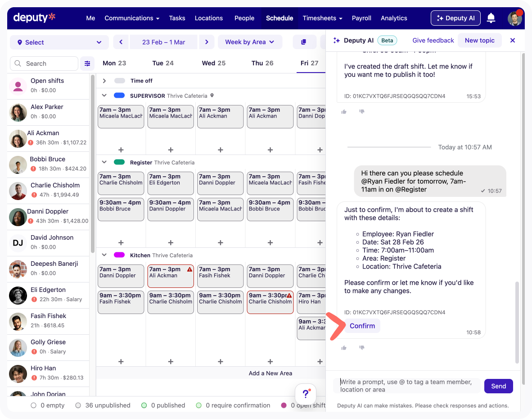Viewport: 532px width, 419px height.
Task: Collapse the SUPERVISOR area
Action: click(104, 96)
